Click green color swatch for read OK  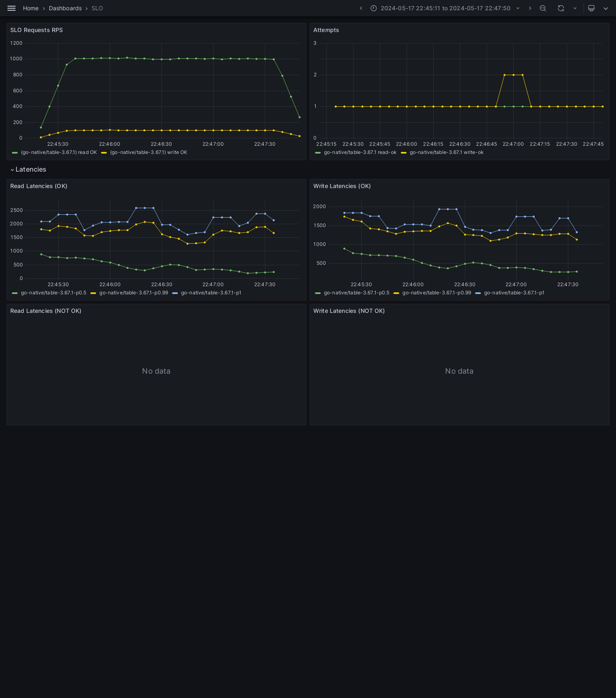15,153
